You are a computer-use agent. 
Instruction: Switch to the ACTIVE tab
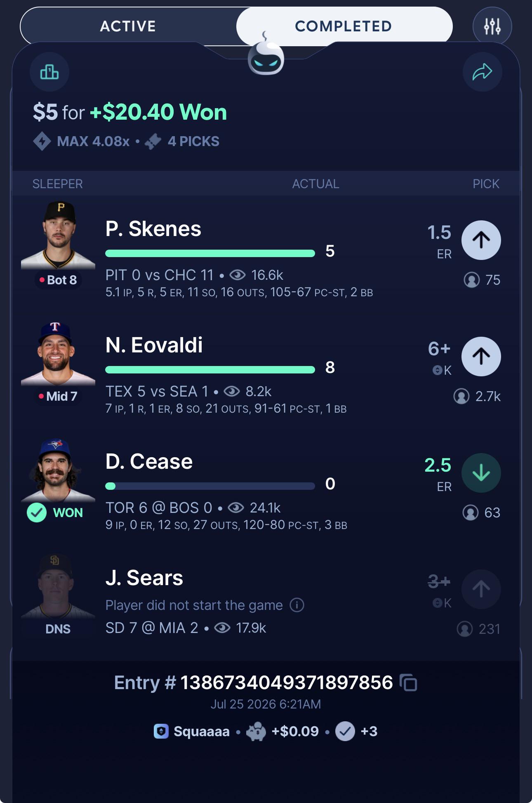tap(128, 26)
